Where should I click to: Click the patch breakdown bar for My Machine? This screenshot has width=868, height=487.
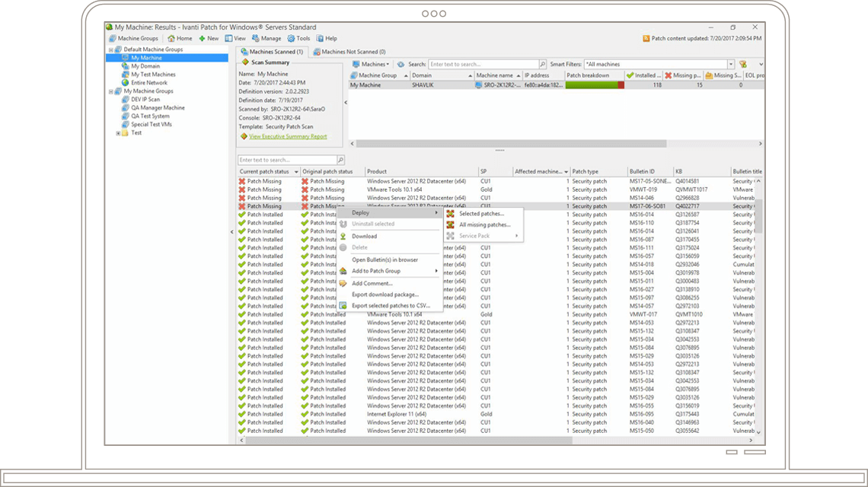coord(595,85)
